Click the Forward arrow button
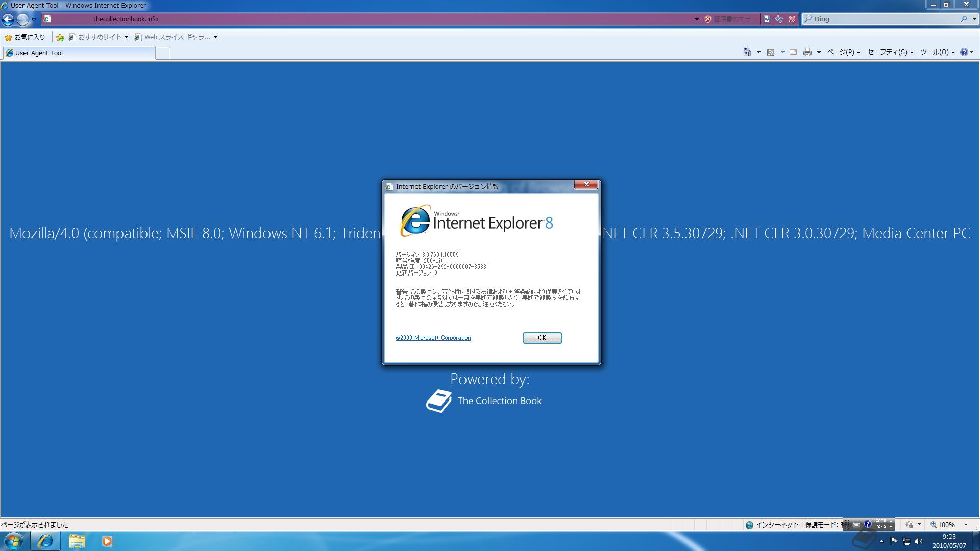 pyautogui.click(x=22, y=19)
